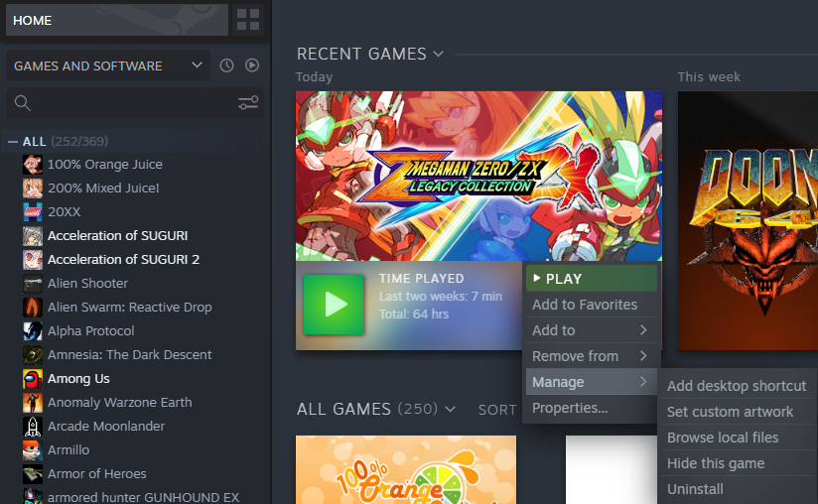Screen dimensions: 818x504
Task: Select 200% Mixed Juice! in list
Action: 103,189
